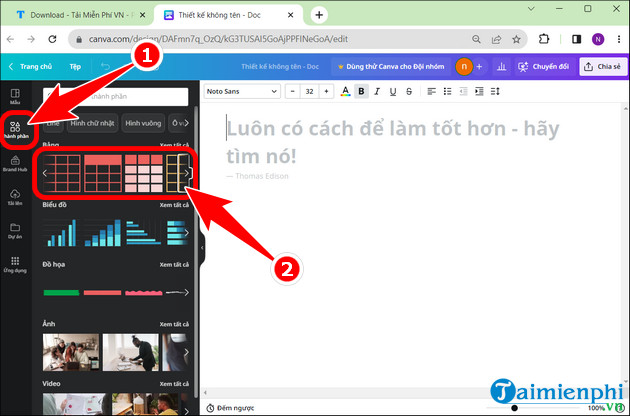630x416 pixels.
Task: Show more graphics with right arrow
Action: coord(186,293)
